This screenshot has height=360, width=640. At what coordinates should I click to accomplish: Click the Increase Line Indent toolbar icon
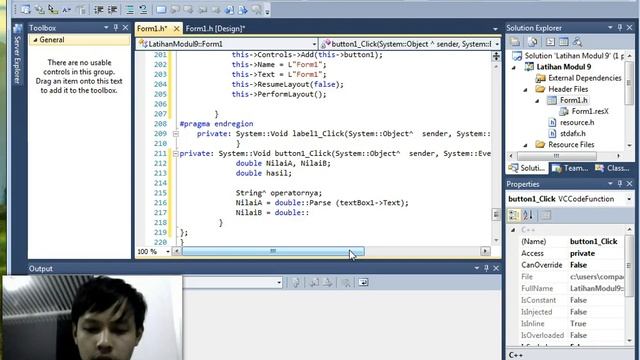pos(113,9)
